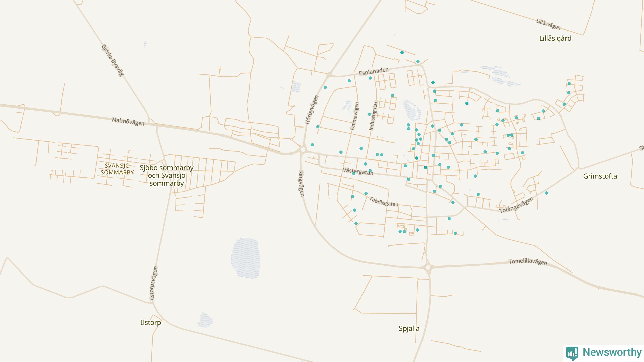Select the Grimstofta place label
Screen dimensions: 644x362
[600, 176]
